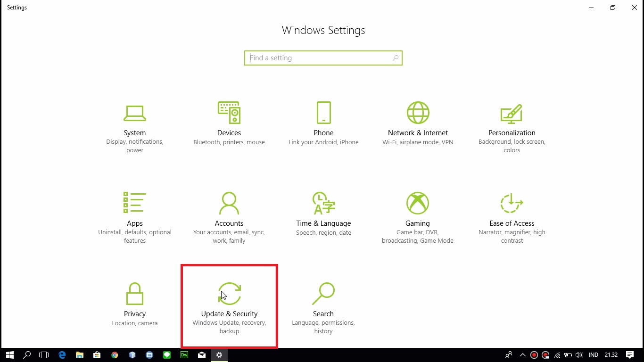Click the Privacy padlock icon

click(135, 294)
